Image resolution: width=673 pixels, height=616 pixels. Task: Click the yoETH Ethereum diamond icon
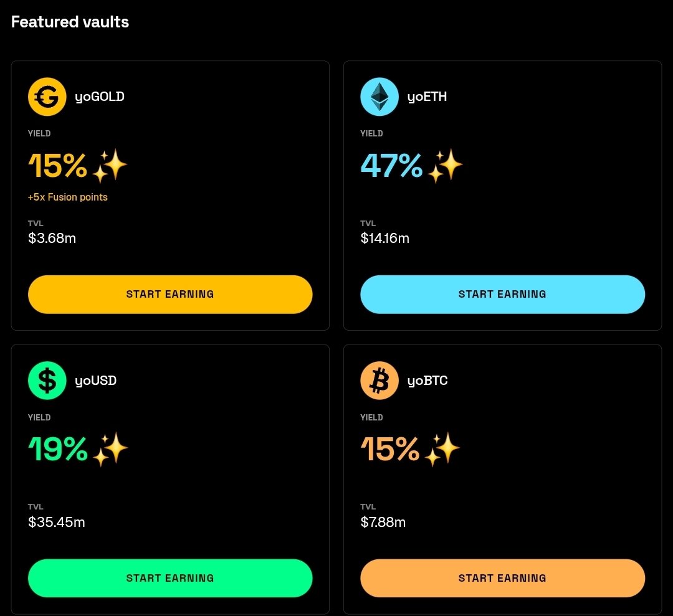click(379, 97)
